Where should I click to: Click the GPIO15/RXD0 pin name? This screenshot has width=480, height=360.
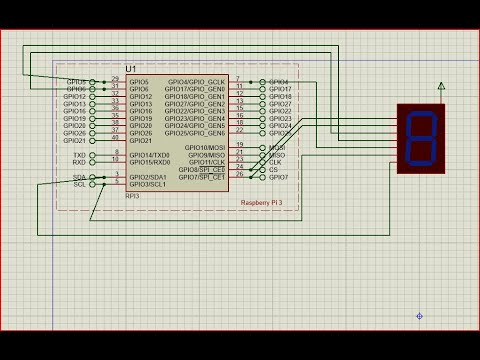(x=150, y=163)
